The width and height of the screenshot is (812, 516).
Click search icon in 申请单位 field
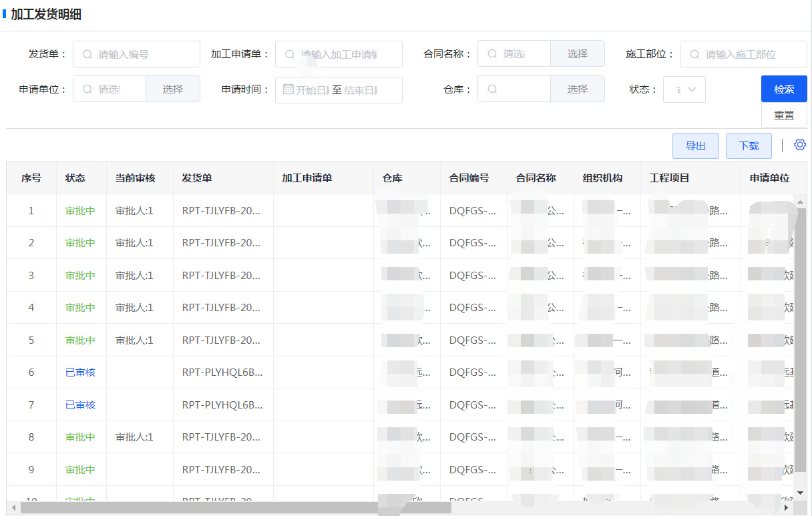(x=87, y=89)
